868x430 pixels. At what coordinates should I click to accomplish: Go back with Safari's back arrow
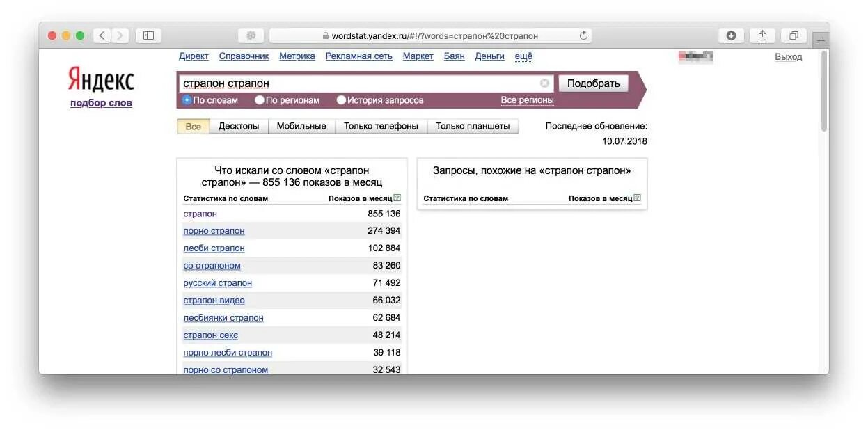point(102,35)
